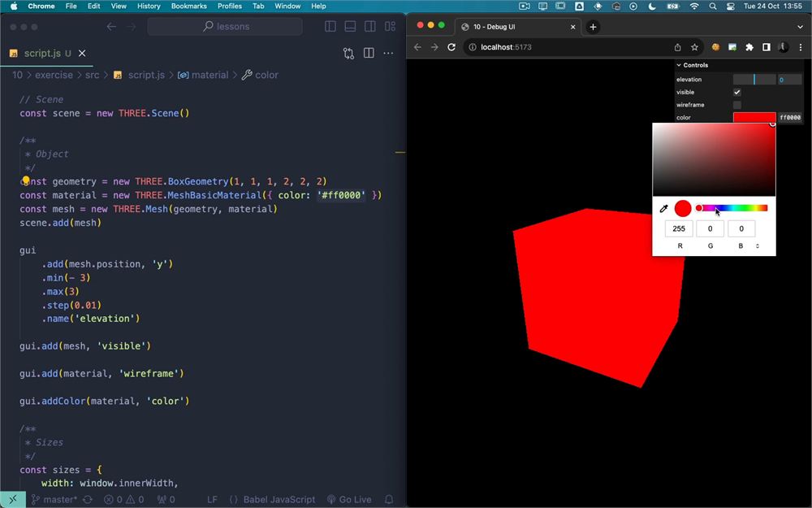
Task: Start Go Live server from status bar
Action: pos(349,500)
